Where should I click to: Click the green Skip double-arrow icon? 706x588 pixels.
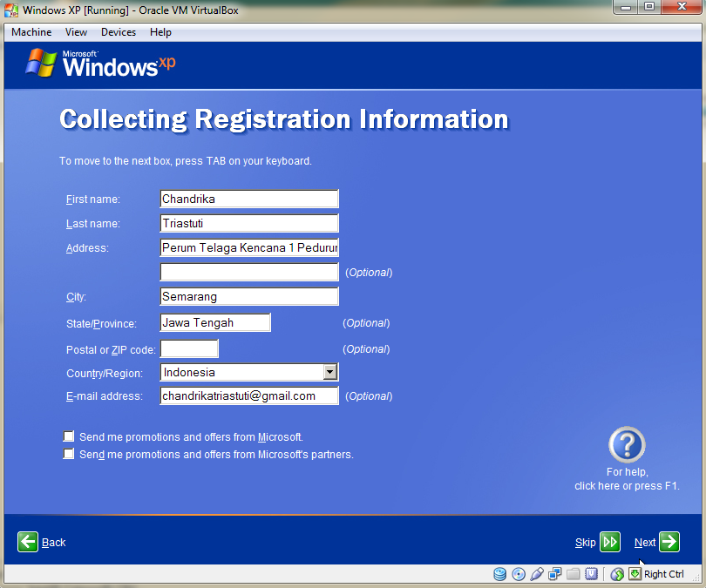[610, 542]
